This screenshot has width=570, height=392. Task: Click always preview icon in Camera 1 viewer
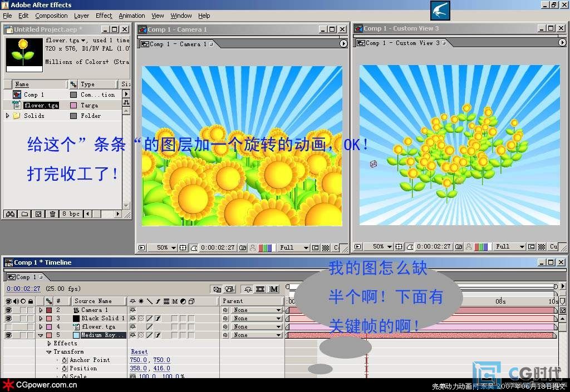tap(142, 248)
